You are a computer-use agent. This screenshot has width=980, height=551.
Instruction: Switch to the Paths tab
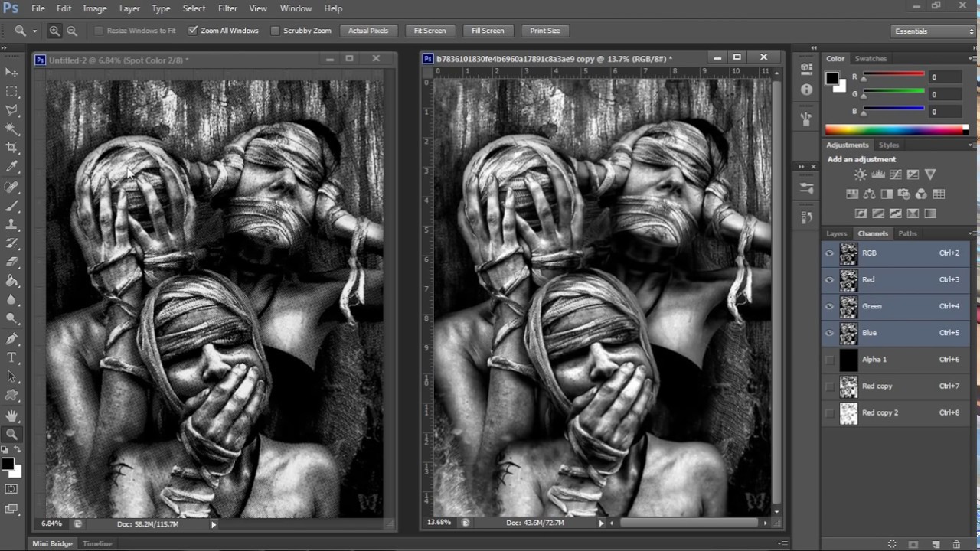click(907, 233)
